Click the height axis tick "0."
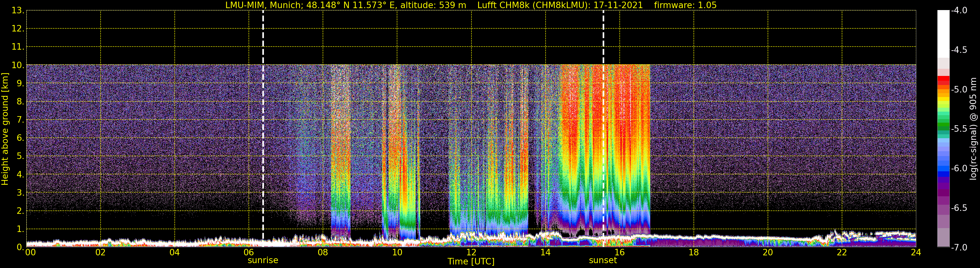The width and height of the screenshot is (980, 268). pos(20,248)
